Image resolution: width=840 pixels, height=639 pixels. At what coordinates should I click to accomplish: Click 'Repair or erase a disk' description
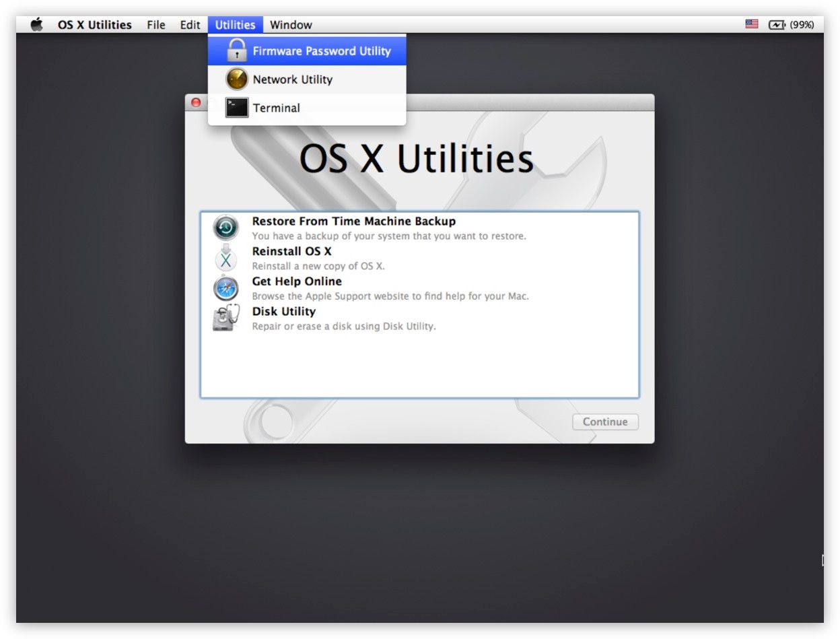pos(344,327)
